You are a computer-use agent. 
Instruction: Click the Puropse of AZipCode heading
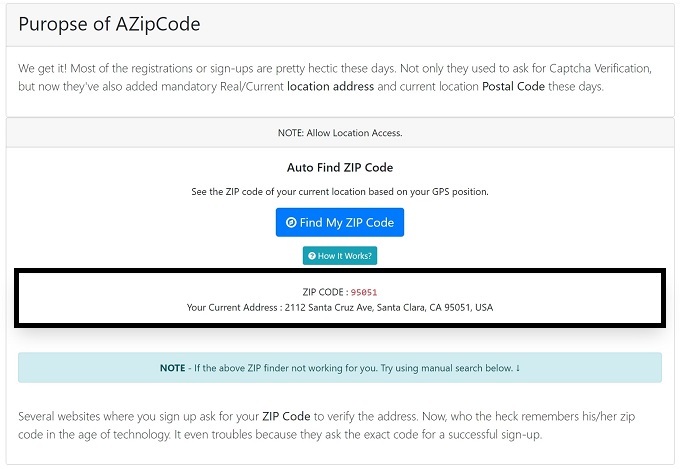110,24
